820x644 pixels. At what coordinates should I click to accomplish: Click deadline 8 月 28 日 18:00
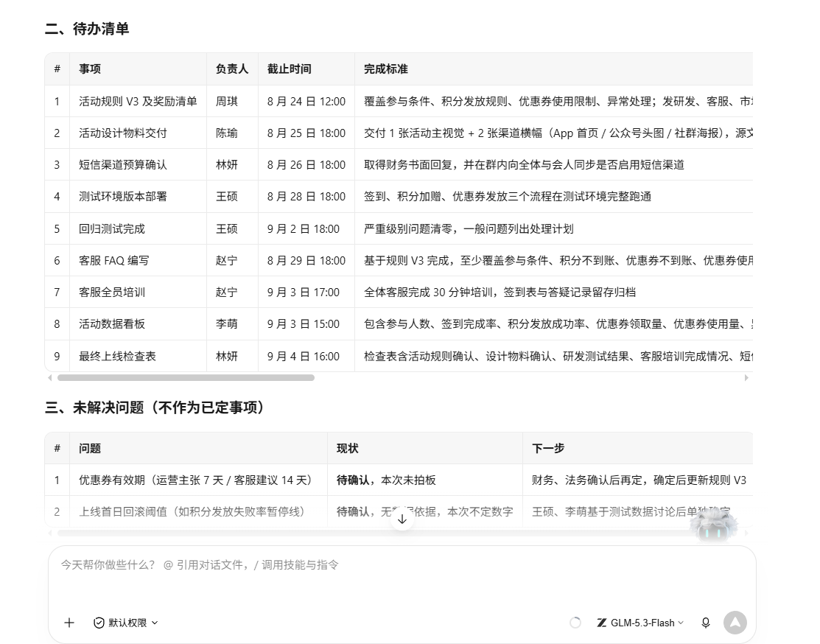tap(306, 197)
